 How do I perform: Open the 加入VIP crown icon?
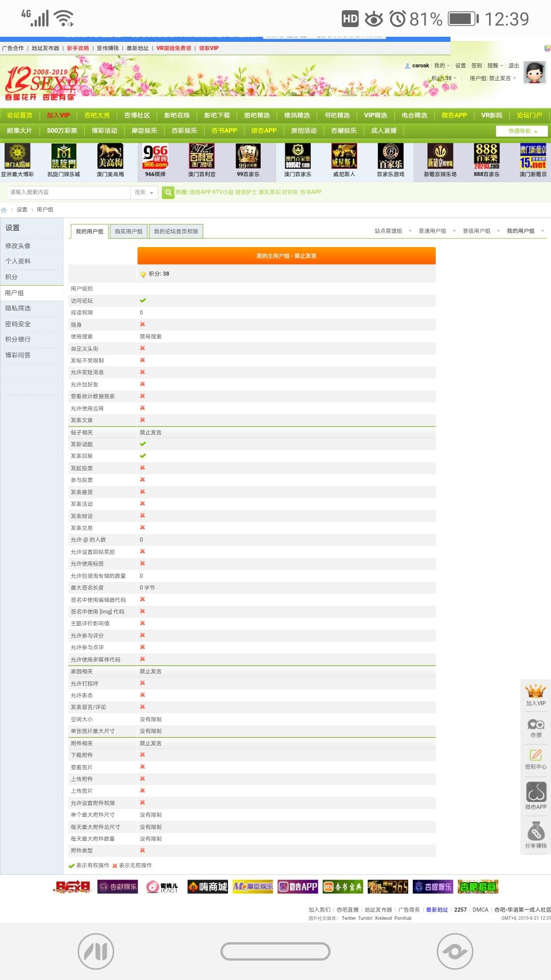point(536,695)
